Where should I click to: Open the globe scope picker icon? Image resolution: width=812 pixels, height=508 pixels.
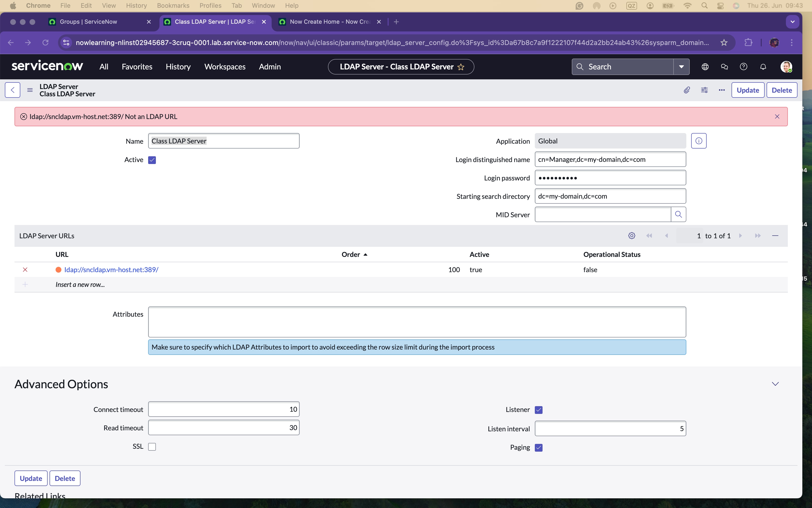[705, 67]
